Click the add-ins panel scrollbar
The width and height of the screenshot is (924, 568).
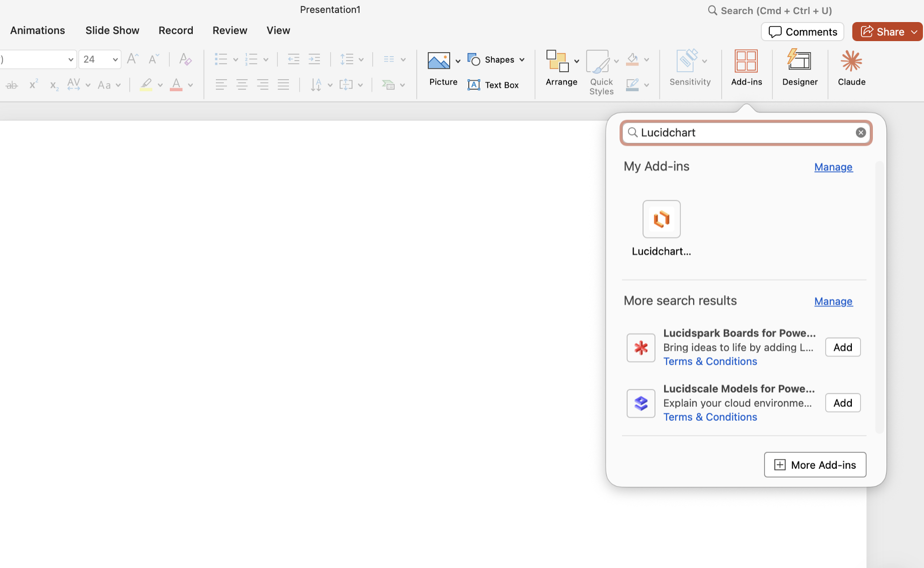(879, 298)
